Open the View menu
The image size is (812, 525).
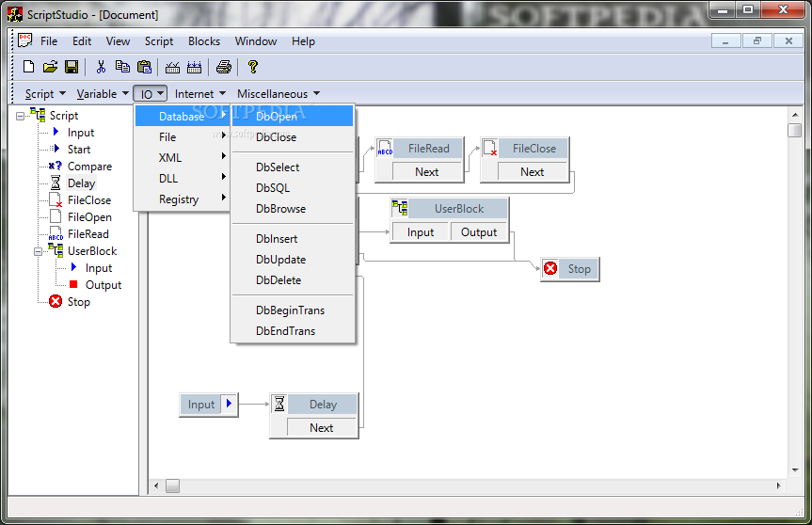pyautogui.click(x=118, y=40)
